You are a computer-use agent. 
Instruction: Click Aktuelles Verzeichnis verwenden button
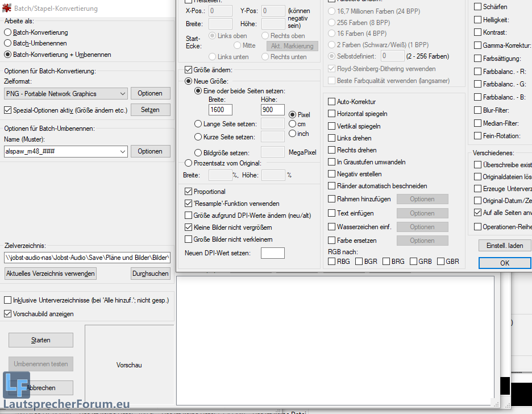(51, 274)
